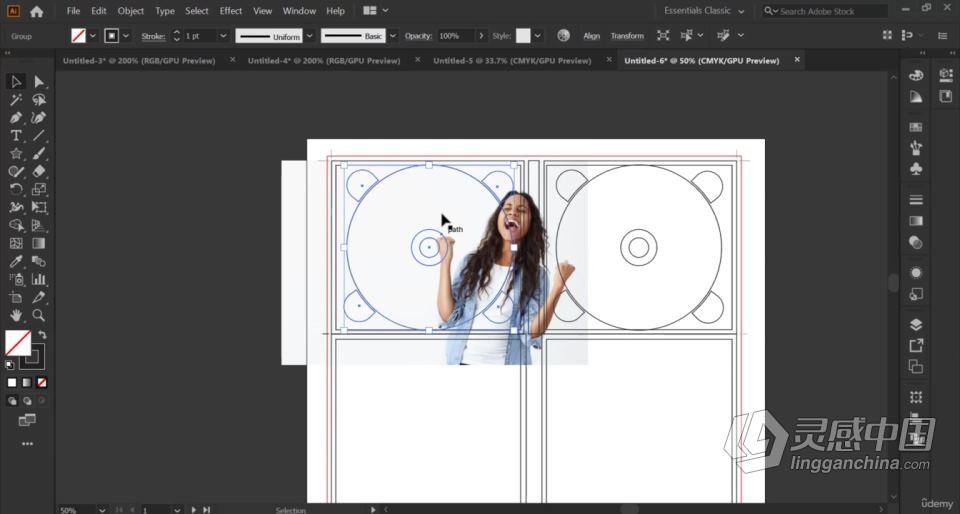
Task: Open the File menu
Action: pyautogui.click(x=73, y=11)
